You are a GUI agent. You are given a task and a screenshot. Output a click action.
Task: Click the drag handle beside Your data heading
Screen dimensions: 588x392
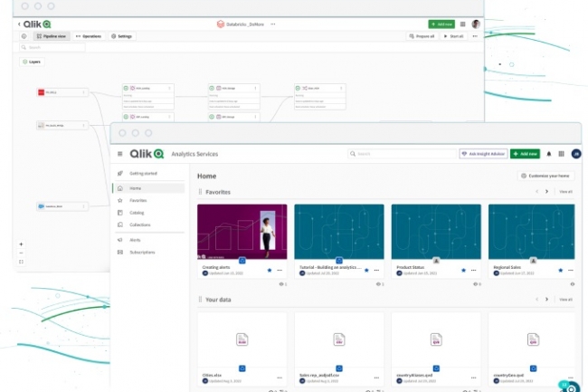click(x=200, y=300)
